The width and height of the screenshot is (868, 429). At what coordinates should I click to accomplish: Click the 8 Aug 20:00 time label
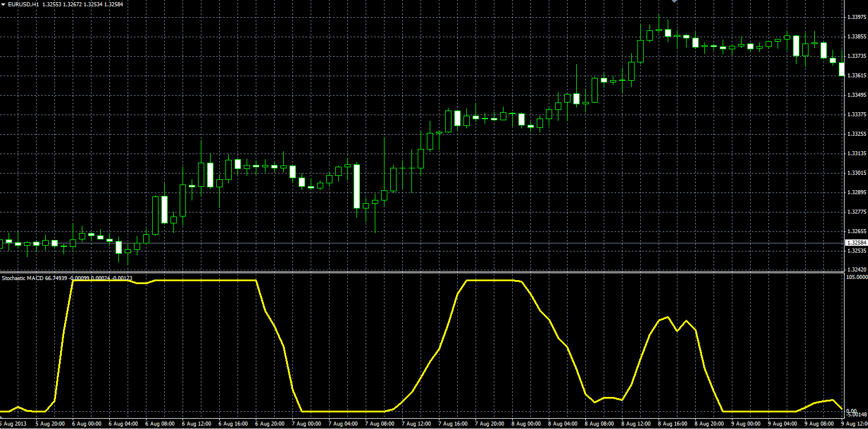(709, 424)
